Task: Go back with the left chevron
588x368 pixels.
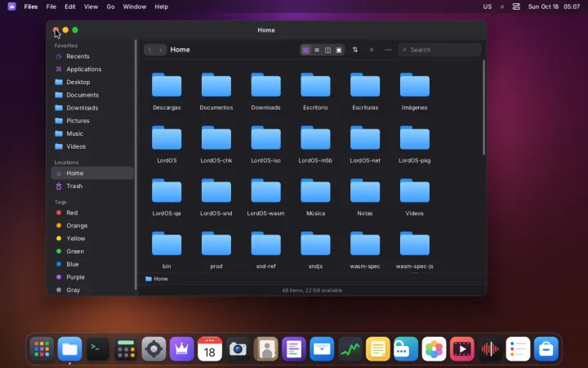Action: tap(149, 50)
